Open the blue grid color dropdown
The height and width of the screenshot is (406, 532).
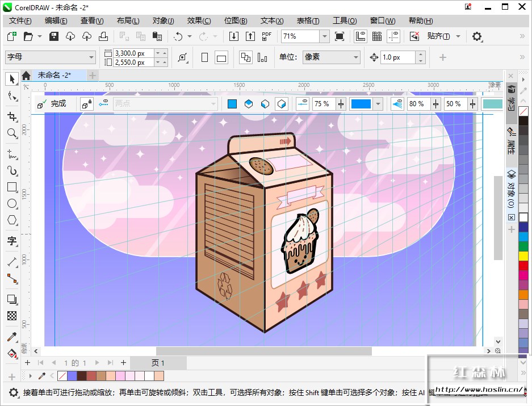pyautogui.click(x=378, y=104)
